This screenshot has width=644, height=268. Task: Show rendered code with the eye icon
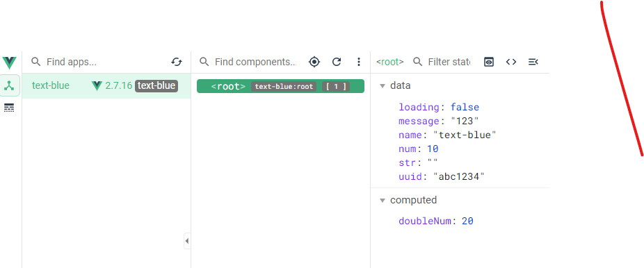click(489, 62)
